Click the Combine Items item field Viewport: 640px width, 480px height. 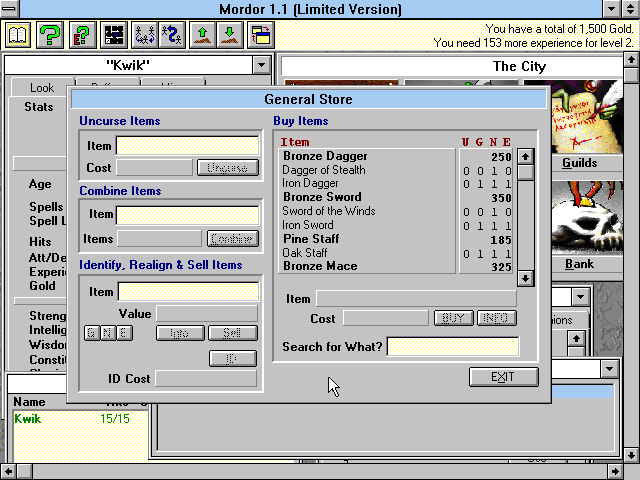click(x=187, y=215)
